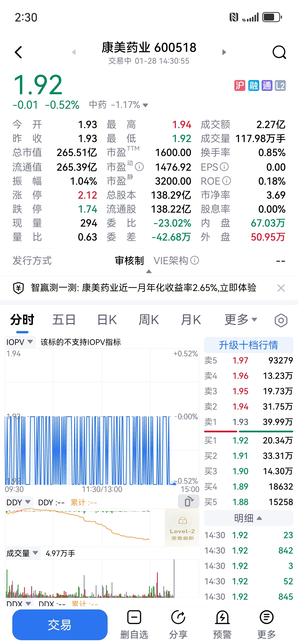This screenshot has height=644, width=298.
Task: Switch to next stock with right triangle
Action: [224, 52]
